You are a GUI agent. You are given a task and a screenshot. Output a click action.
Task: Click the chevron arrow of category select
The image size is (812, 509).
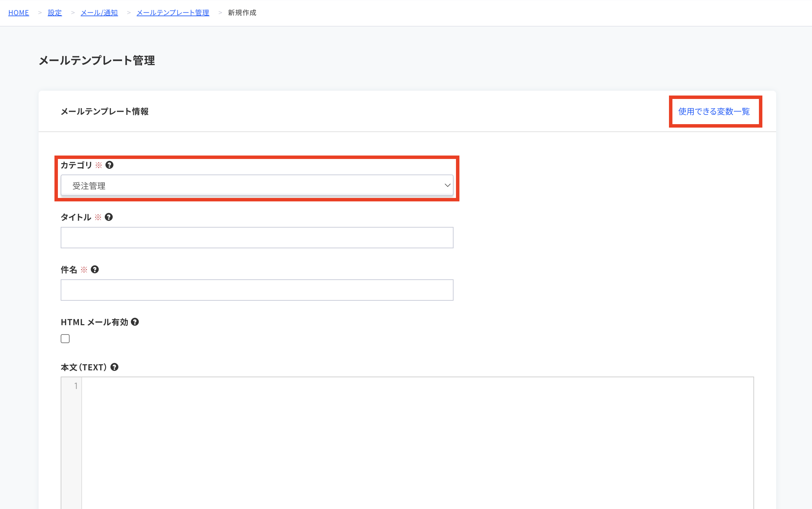pos(447,185)
